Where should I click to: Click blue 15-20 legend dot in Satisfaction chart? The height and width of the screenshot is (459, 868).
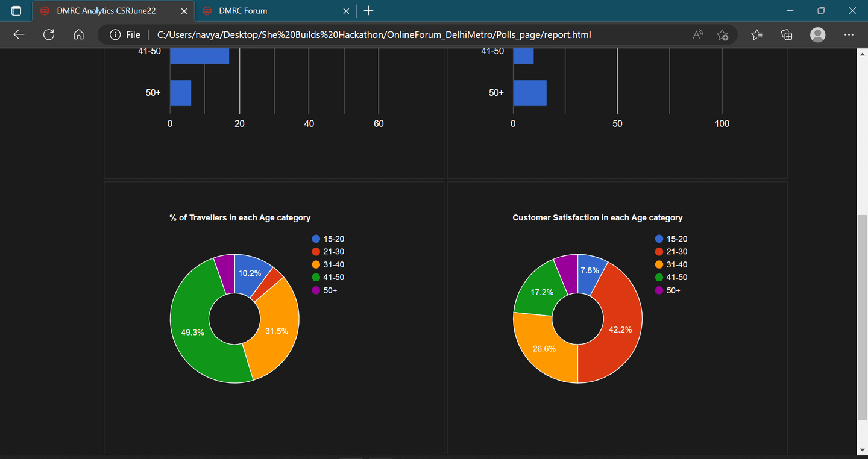(x=659, y=239)
